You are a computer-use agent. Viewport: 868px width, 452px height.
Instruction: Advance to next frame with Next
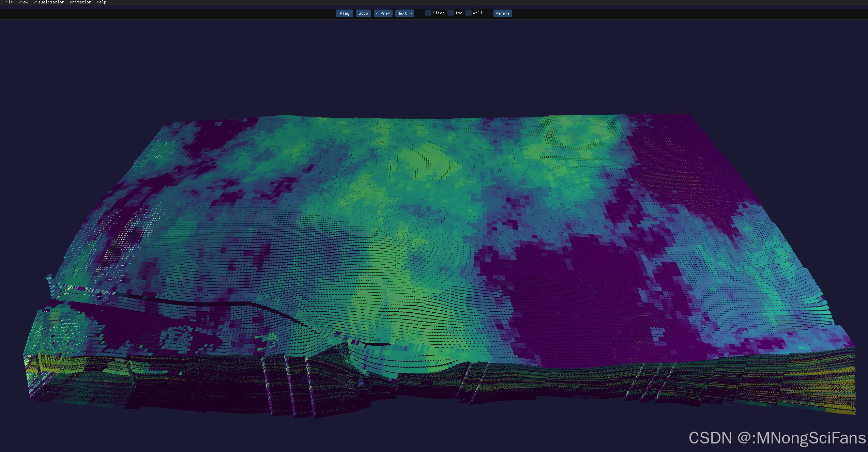click(405, 13)
